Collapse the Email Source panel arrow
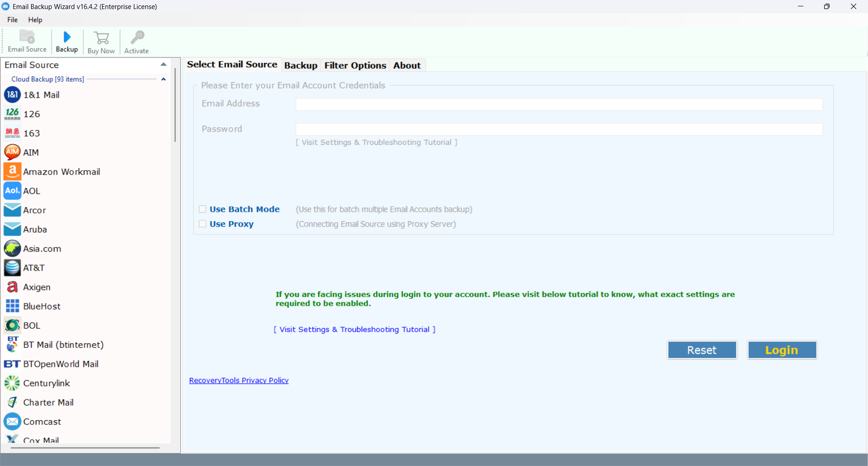Viewport: 868px width, 466px height. tap(164, 64)
